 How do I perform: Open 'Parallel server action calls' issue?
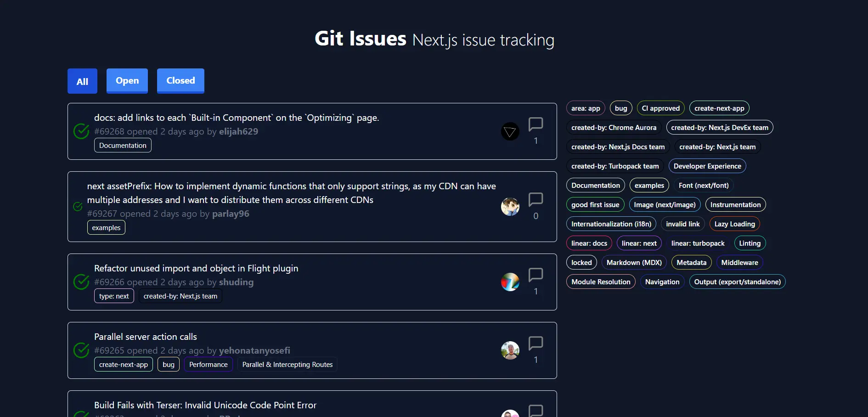pyautogui.click(x=146, y=337)
